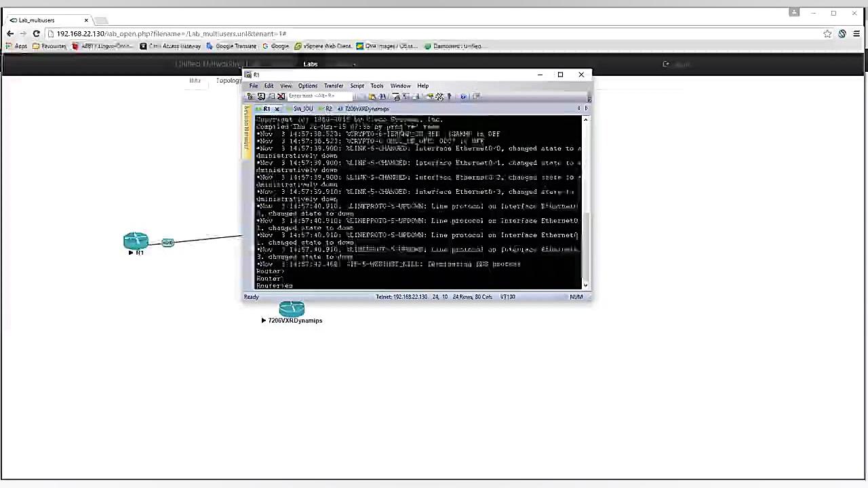Switch to the R2 session tab

coord(326,108)
